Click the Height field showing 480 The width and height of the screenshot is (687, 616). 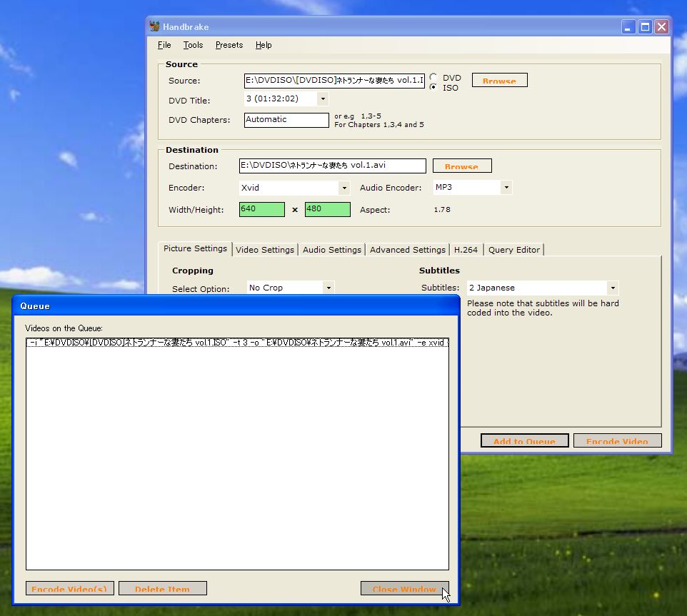point(328,209)
